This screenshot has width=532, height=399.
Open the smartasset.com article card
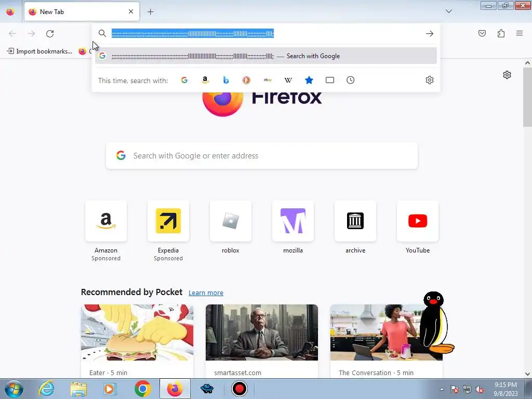coord(262,341)
